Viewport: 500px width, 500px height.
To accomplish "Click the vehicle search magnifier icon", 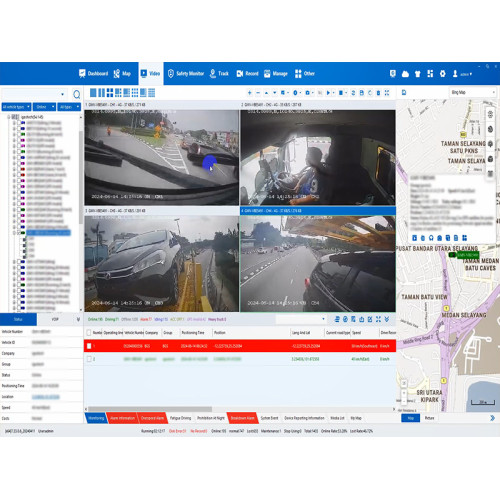I will pos(76,95).
